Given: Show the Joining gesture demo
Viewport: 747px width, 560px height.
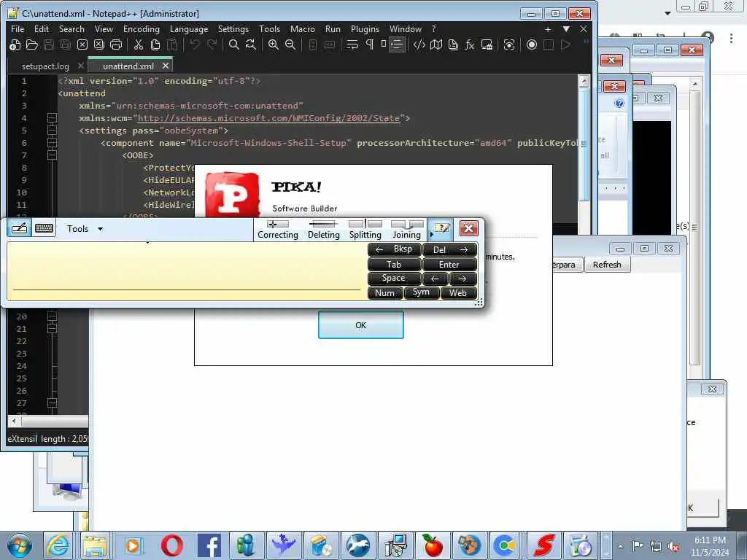Looking at the screenshot, I should tap(407, 230).
